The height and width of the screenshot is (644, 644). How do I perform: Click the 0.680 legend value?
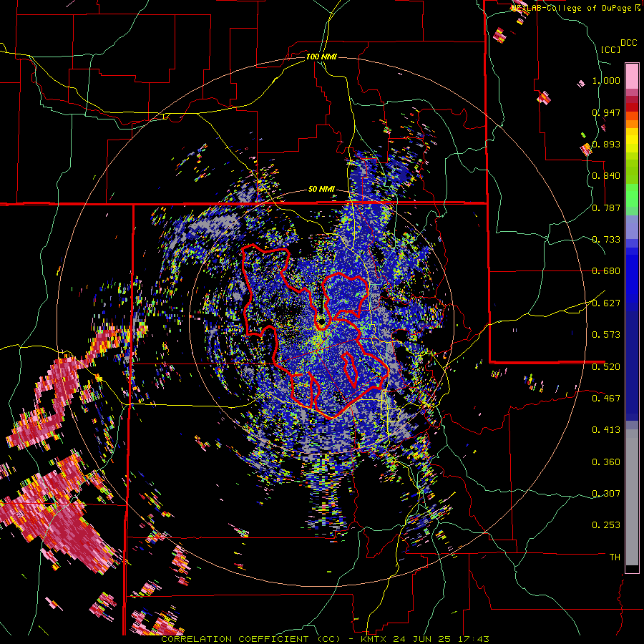coord(606,271)
